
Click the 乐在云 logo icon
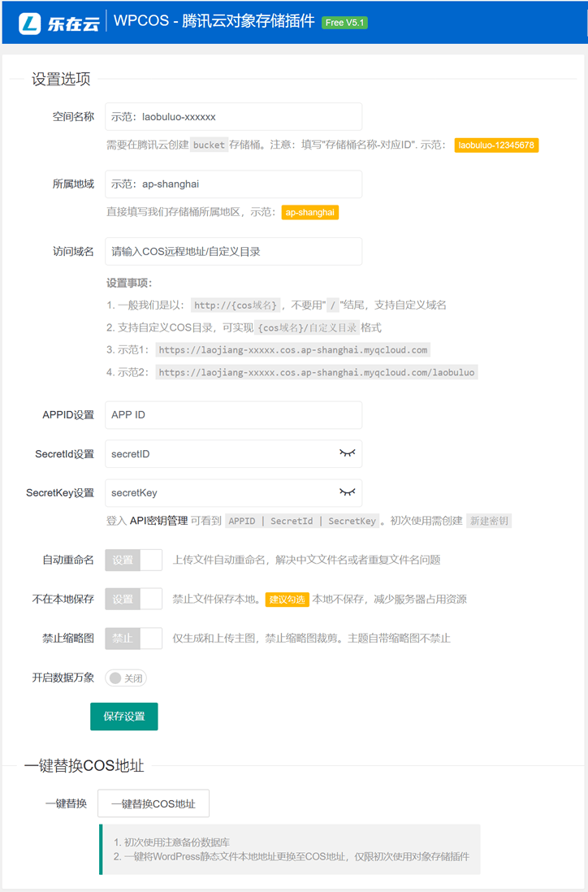click(29, 24)
